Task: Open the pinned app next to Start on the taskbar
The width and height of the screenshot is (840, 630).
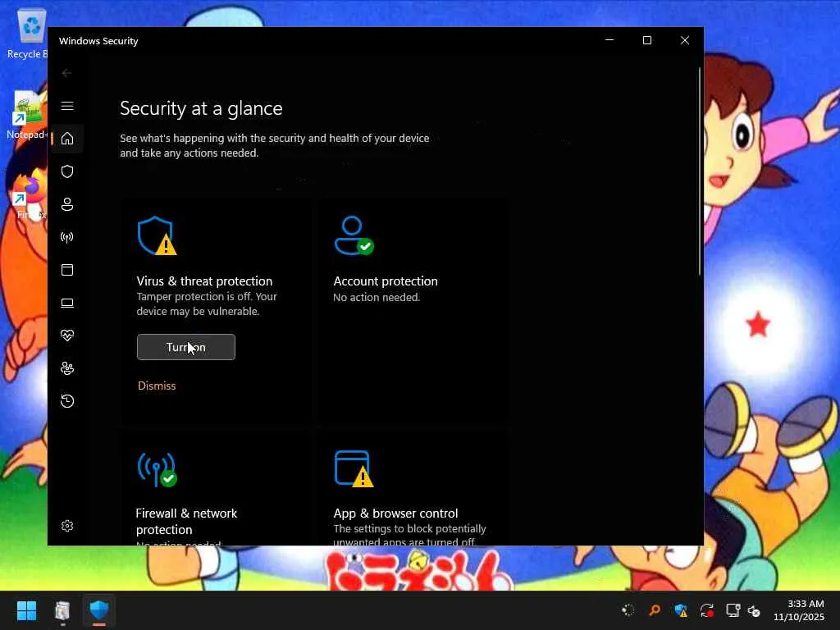Action: (62, 610)
